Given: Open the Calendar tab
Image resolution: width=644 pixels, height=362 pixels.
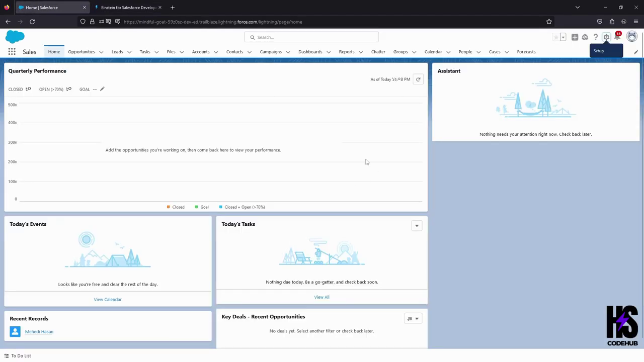Looking at the screenshot, I should point(433,52).
